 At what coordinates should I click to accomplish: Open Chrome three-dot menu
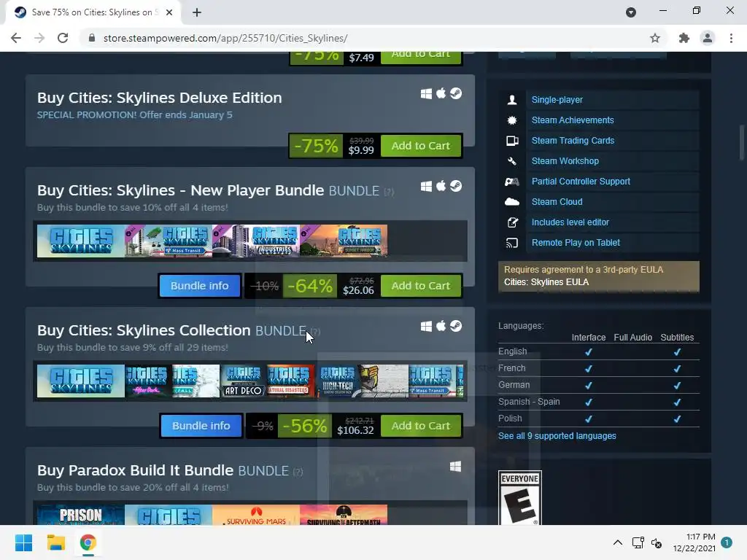(731, 38)
